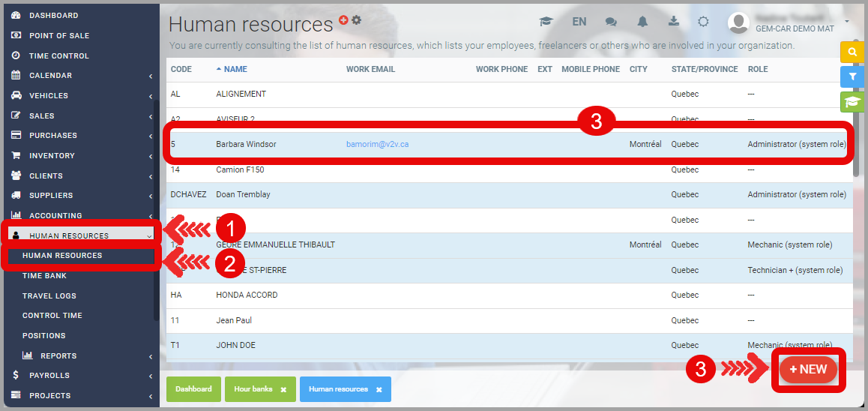The image size is (868, 411).
Task: Click the red New button
Action: point(808,369)
